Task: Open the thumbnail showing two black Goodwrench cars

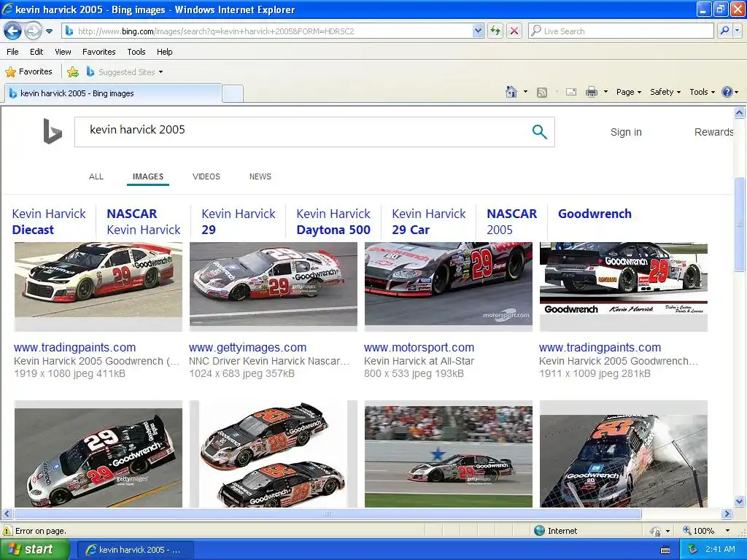Action: 274,455
